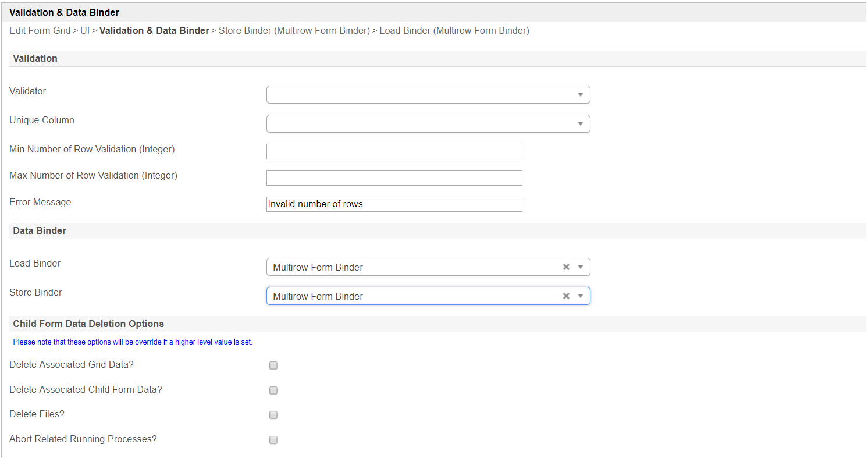Click the Validator combo box field

pyautogui.click(x=419, y=95)
